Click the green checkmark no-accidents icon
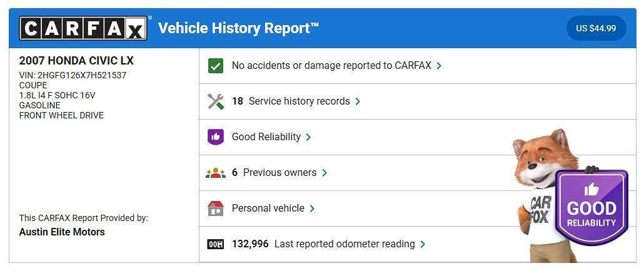 [x=216, y=66]
